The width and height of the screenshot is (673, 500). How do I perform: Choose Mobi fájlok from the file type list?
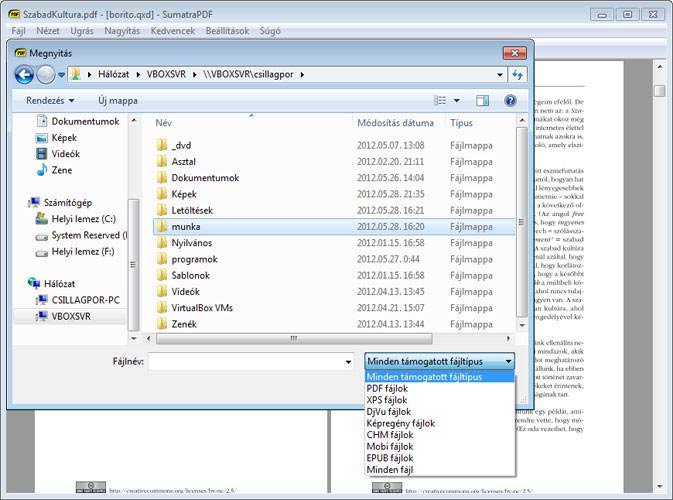tap(440, 446)
